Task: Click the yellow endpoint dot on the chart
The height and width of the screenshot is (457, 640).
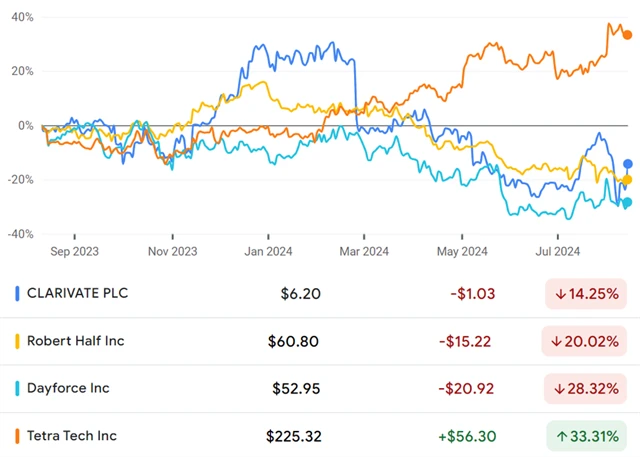Action: click(627, 180)
